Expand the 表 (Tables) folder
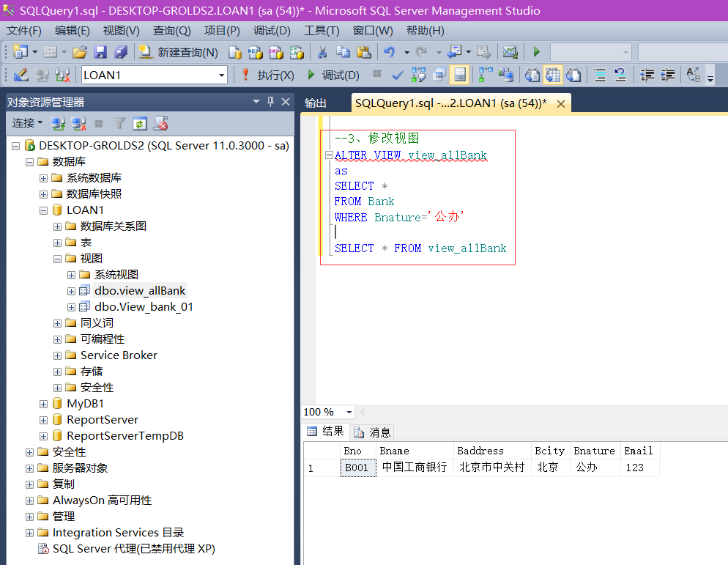The image size is (728, 565). pos(57,242)
